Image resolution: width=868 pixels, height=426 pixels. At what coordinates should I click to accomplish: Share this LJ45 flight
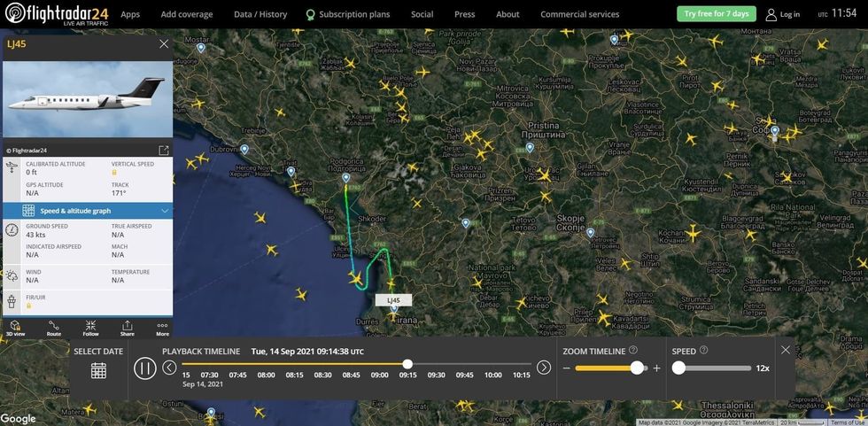[127, 328]
